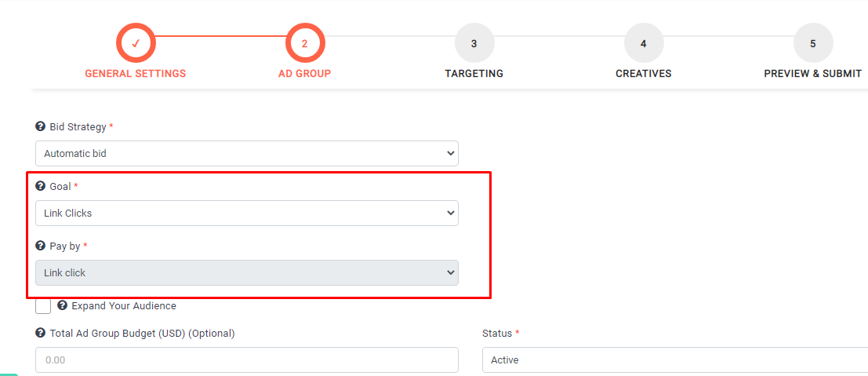Image resolution: width=868 pixels, height=376 pixels.
Task: Click the step 5 Preview & Submit circle
Action: click(x=813, y=43)
